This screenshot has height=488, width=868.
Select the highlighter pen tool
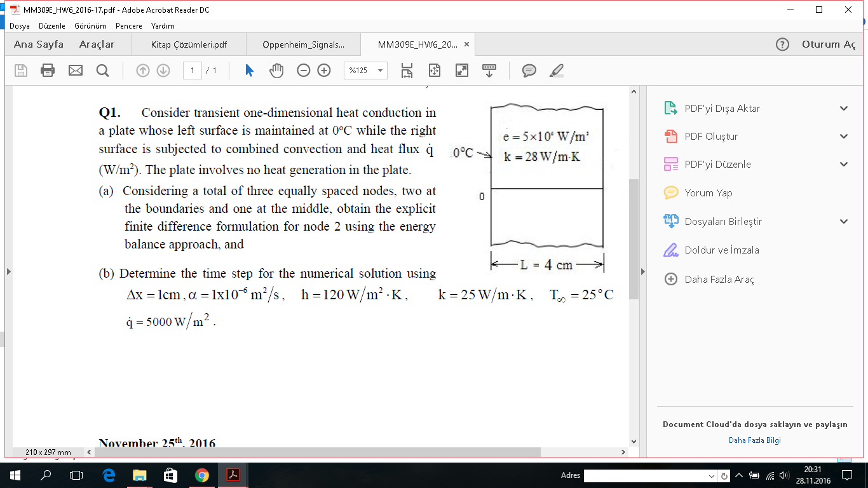coord(557,71)
